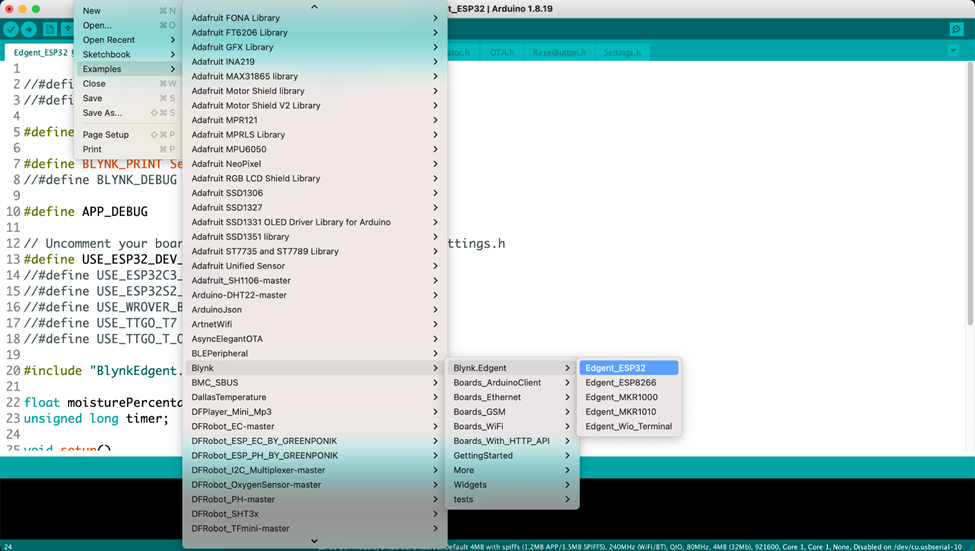Screen dimensions: 975x551
Task: Open AsyncElegantOTA examples
Action: click(315, 339)
